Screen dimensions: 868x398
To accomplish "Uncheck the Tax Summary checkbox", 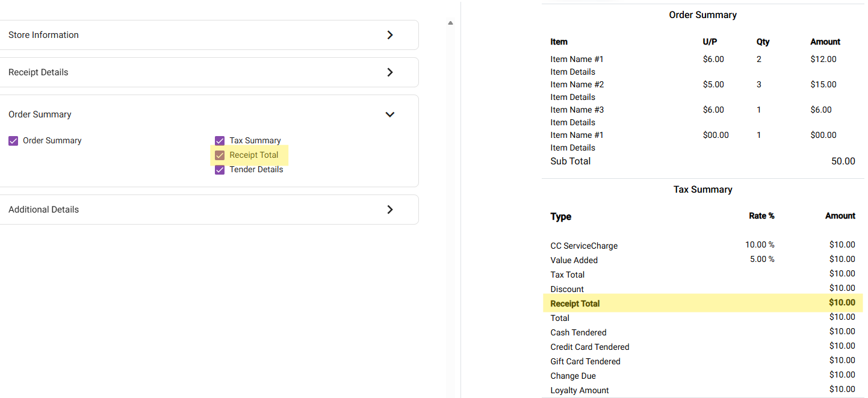I will click(x=220, y=141).
